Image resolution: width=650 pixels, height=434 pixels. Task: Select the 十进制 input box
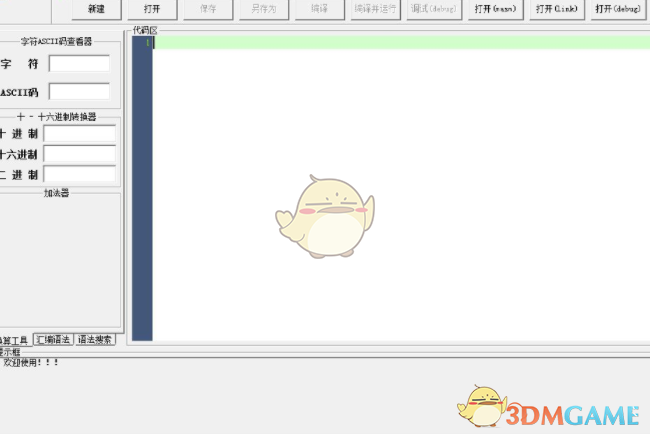click(x=80, y=133)
